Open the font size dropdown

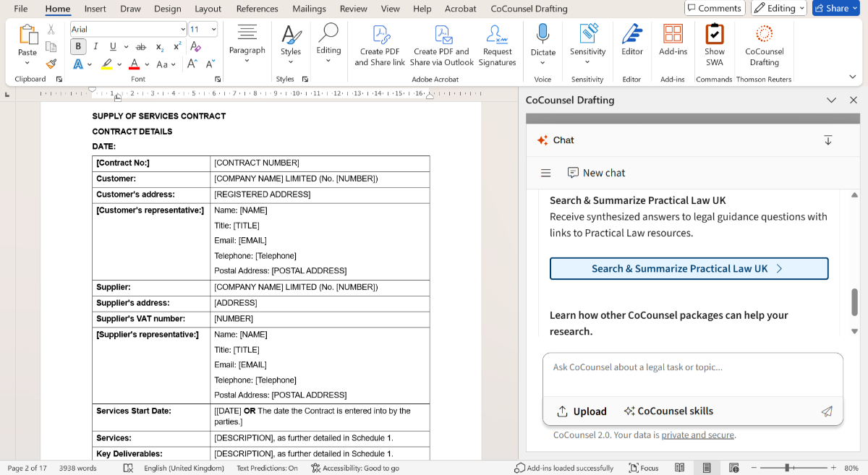(213, 28)
